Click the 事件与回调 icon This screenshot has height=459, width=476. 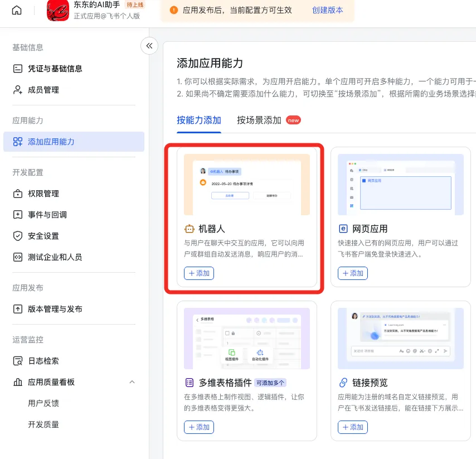pyautogui.click(x=18, y=215)
